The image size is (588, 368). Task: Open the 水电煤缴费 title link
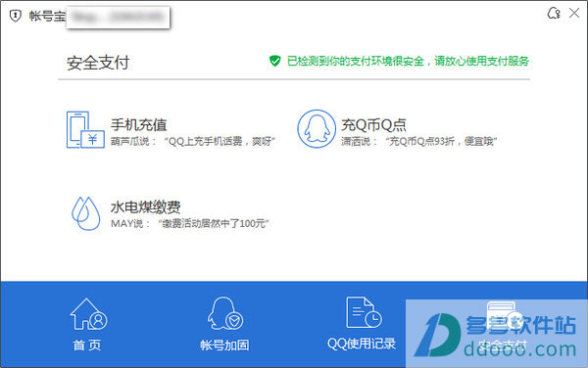point(145,207)
